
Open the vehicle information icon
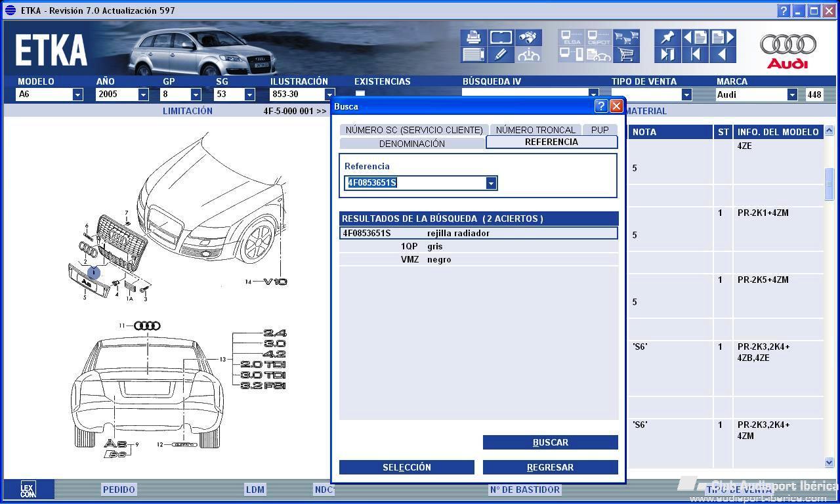pyautogui.click(x=528, y=54)
